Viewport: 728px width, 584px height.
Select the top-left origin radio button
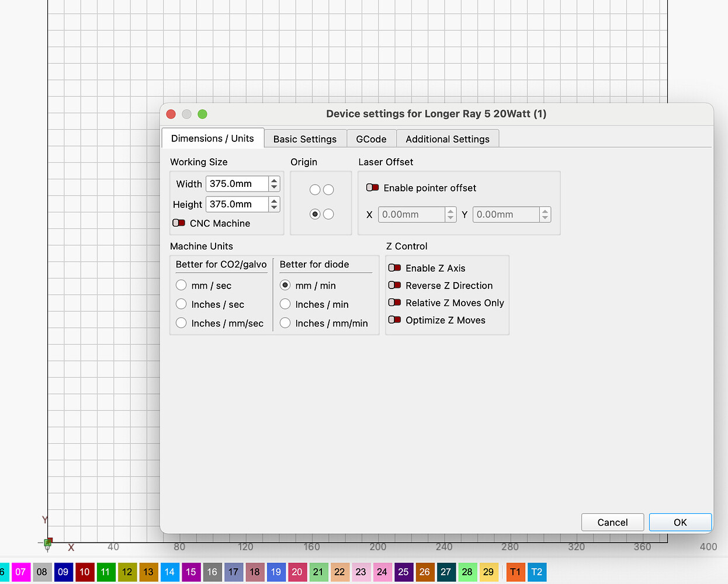(x=315, y=189)
